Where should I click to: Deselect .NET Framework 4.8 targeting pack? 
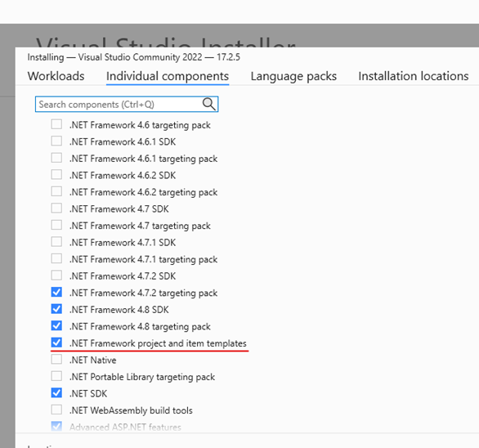(x=56, y=325)
